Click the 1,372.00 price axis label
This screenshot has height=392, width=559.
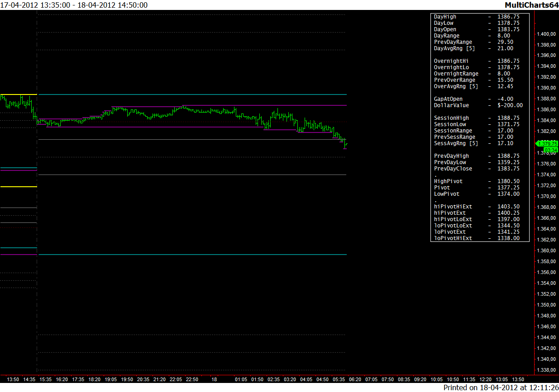[x=546, y=186]
